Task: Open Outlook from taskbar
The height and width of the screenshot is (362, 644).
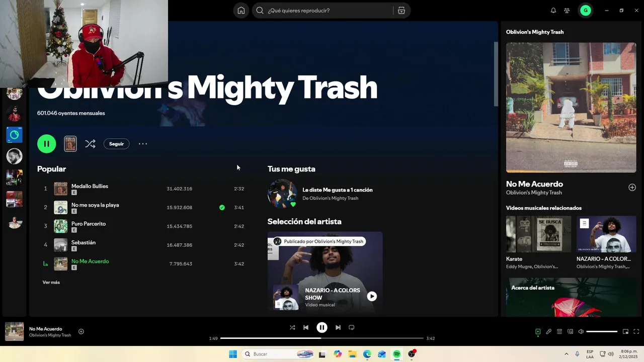Action: click(382, 354)
